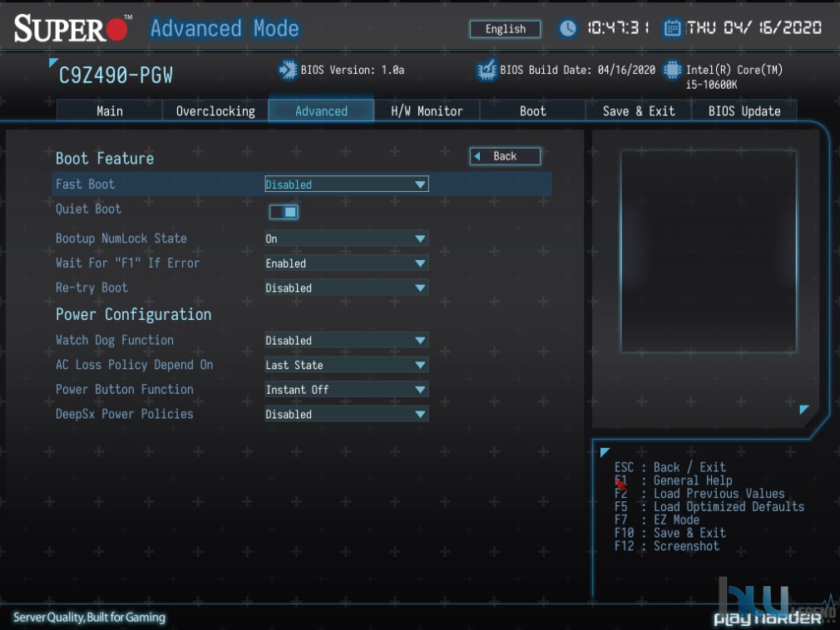
Task: Select the Advanced tab
Action: tap(321, 111)
